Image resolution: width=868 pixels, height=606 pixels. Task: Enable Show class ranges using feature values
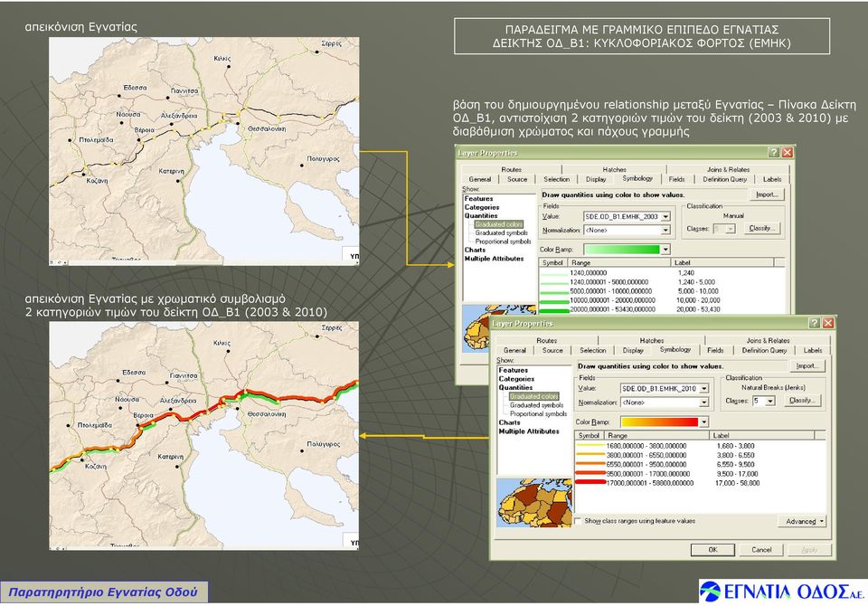pyautogui.click(x=579, y=521)
